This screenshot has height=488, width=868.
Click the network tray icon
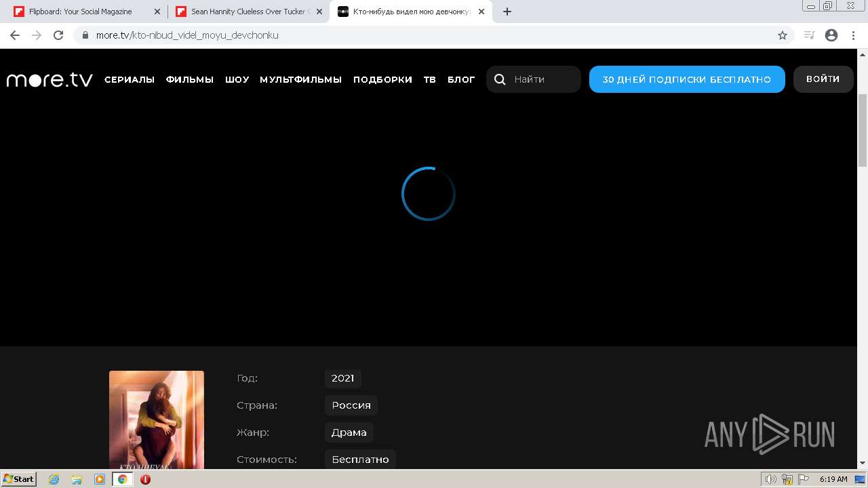tap(787, 479)
